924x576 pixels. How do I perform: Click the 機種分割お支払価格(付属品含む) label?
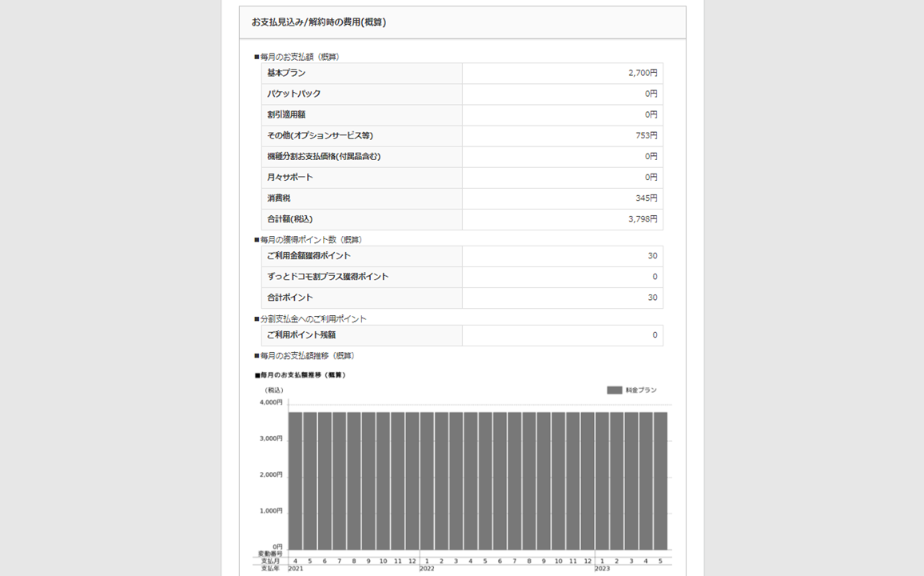(324, 157)
